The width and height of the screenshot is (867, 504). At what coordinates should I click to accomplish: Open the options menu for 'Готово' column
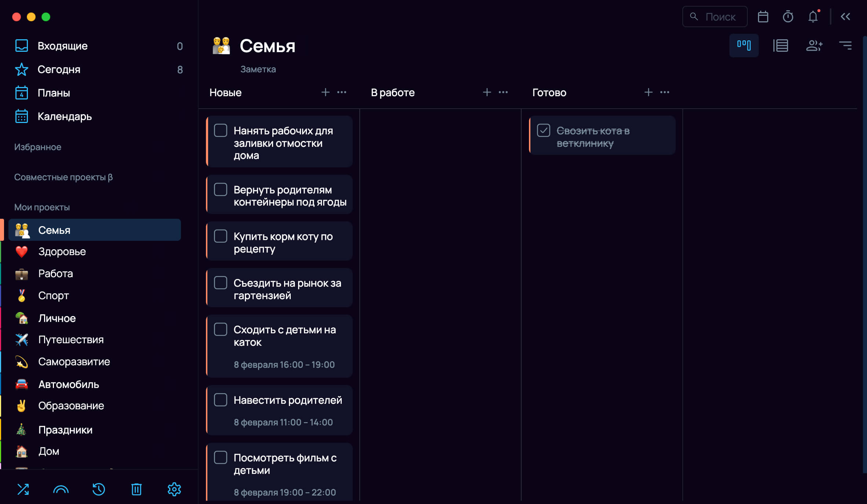664,92
